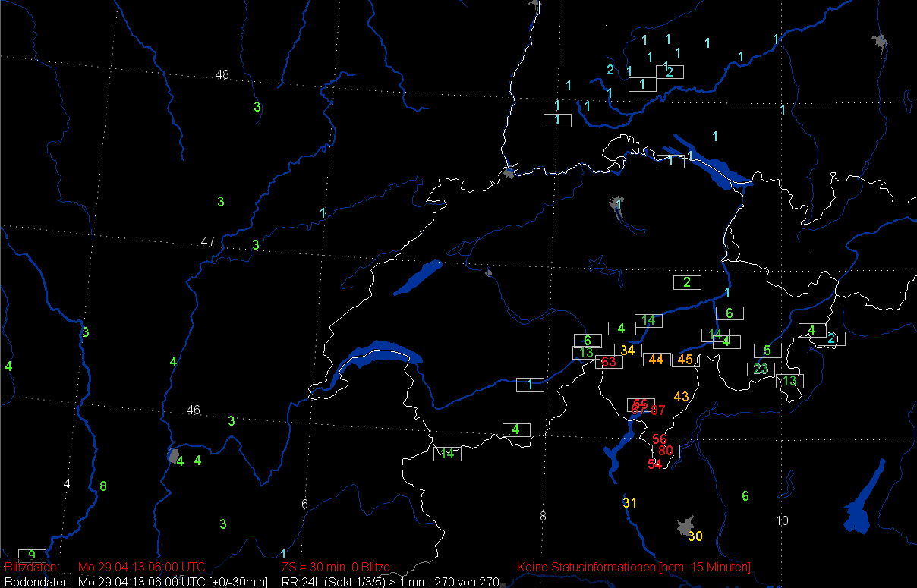Viewport: 917px width, 588px height.
Task: Select the green 9 boxed station marker
Action: (32, 555)
